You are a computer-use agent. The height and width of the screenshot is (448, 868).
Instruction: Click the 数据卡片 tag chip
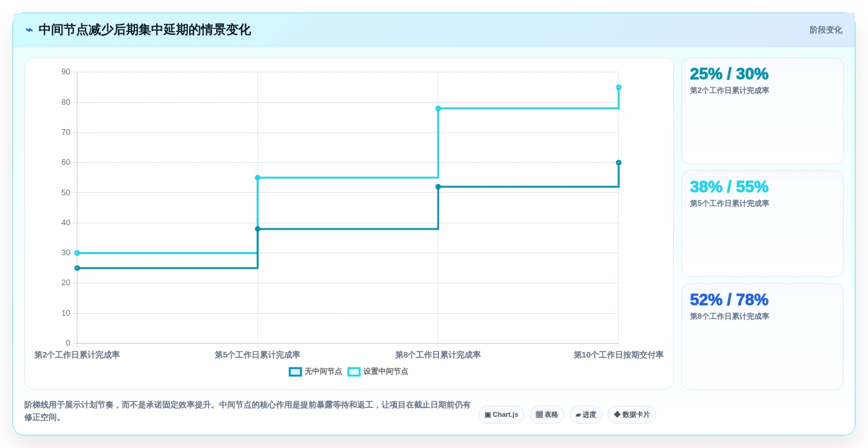tap(632, 415)
